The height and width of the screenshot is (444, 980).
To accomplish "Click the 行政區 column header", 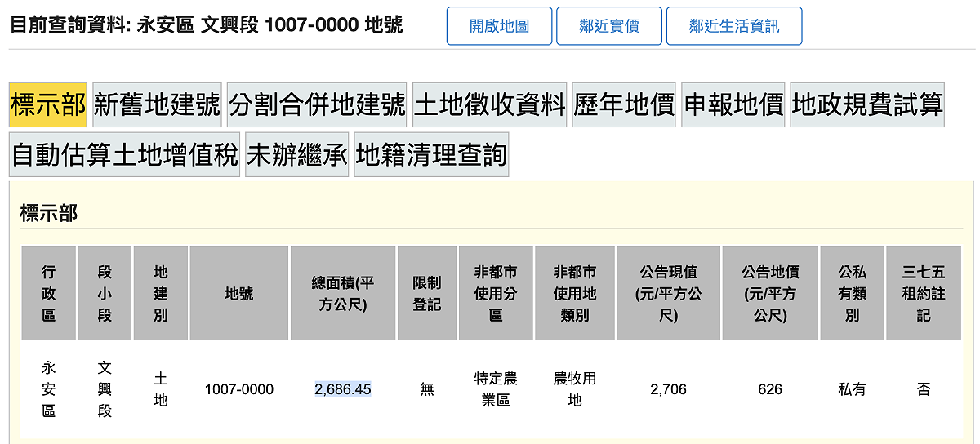I will coord(49,293).
